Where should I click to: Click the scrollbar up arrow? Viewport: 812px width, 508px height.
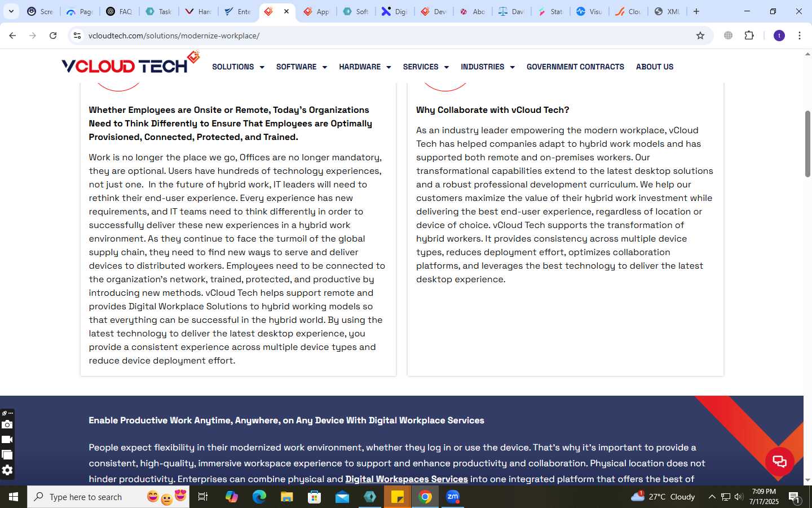[x=807, y=54]
